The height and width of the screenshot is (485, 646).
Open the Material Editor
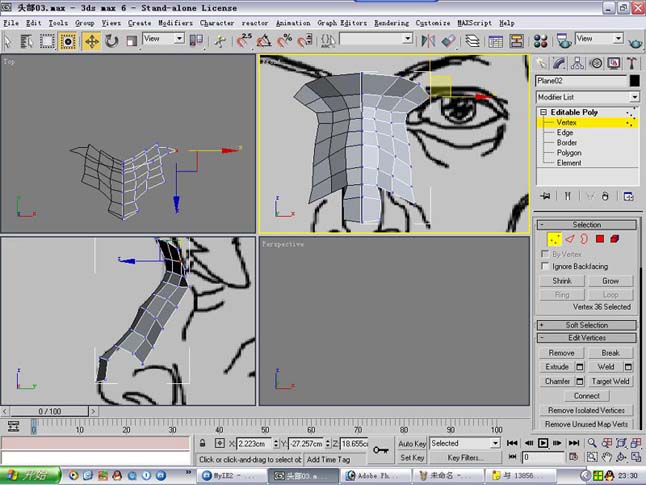540,41
